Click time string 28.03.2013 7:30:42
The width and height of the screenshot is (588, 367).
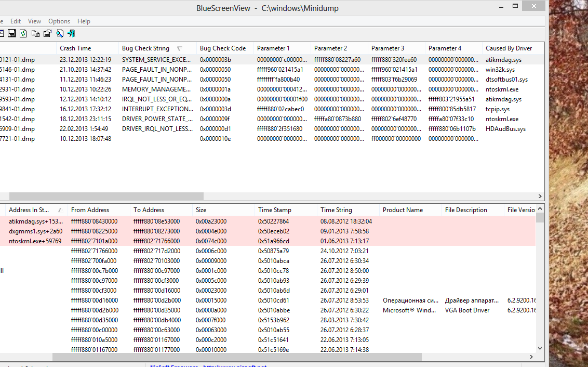click(344, 320)
